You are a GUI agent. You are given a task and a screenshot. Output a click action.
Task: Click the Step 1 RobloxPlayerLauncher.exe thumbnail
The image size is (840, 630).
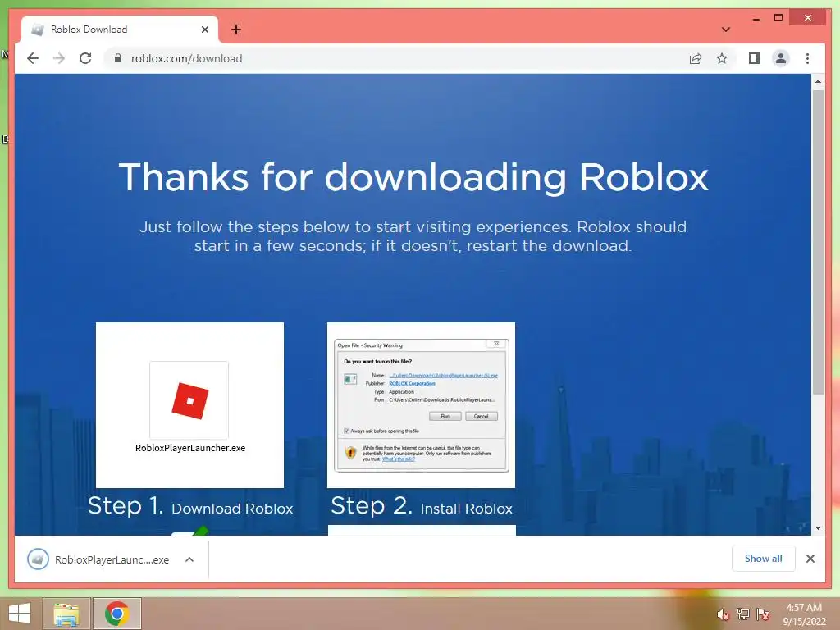[189, 405]
